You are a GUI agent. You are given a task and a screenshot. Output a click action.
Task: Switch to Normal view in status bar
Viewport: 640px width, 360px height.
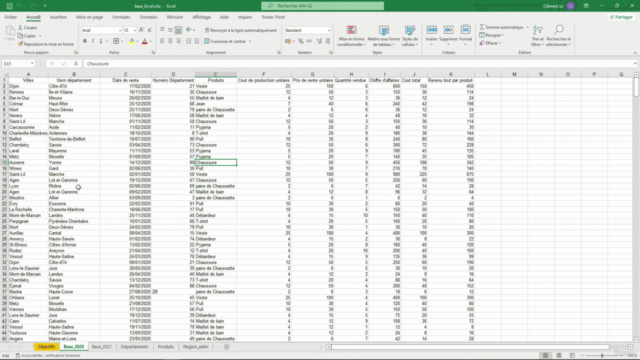(545, 356)
